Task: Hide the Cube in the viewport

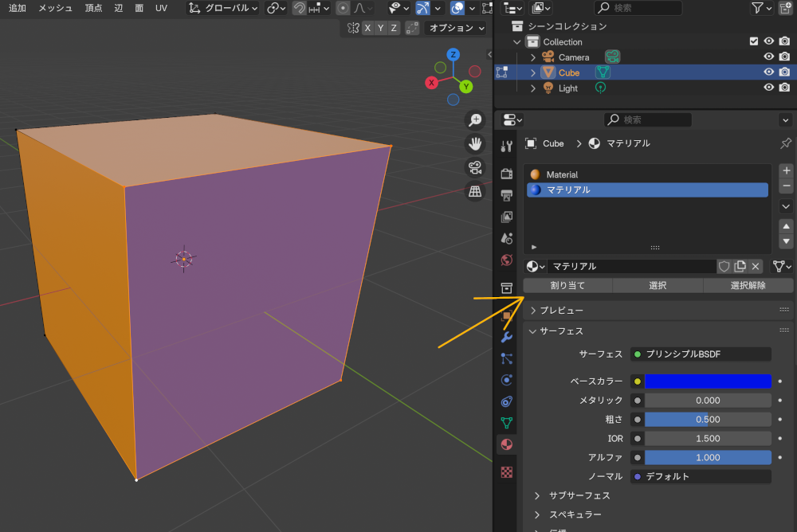Action: pyautogui.click(x=768, y=72)
